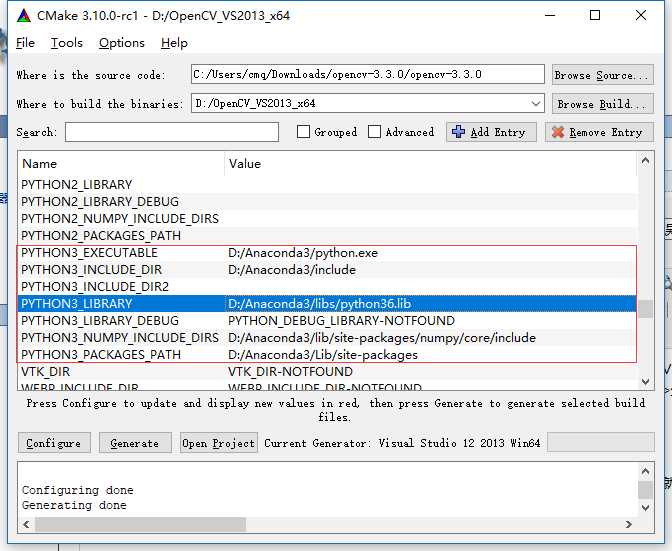Click the Current Generator Visual Studio label
This screenshot has height=551, width=672.
(x=402, y=443)
